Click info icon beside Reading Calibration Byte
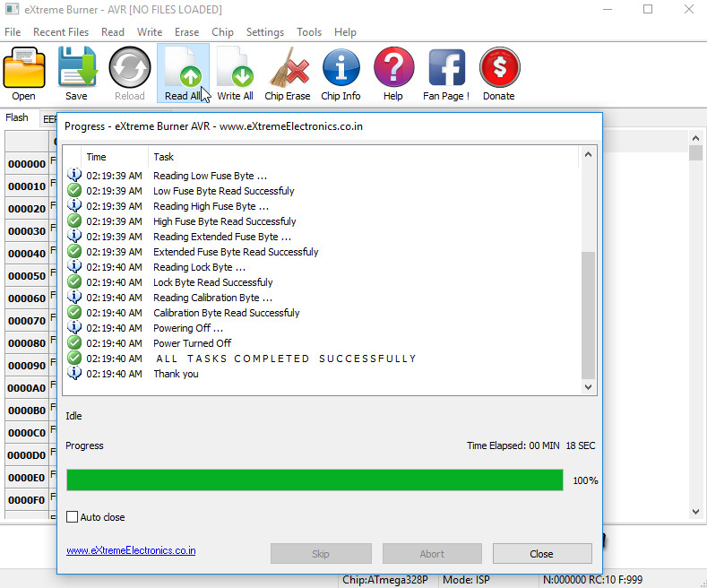Screen dimensions: 707x588 click(74, 297)
